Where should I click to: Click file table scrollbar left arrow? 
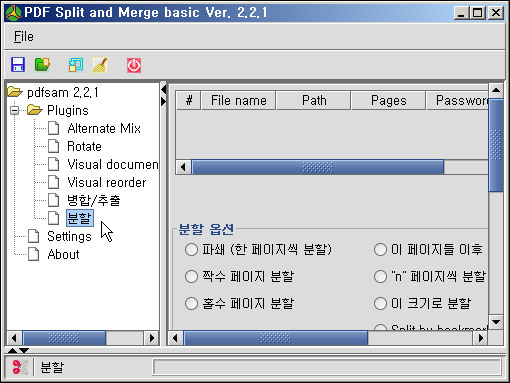(x=183, y=167)
